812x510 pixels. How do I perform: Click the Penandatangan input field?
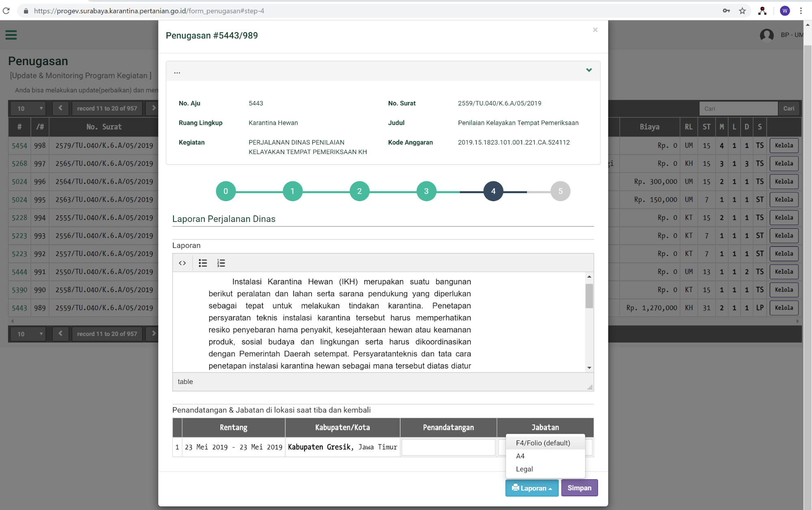[x=448, y=447]
